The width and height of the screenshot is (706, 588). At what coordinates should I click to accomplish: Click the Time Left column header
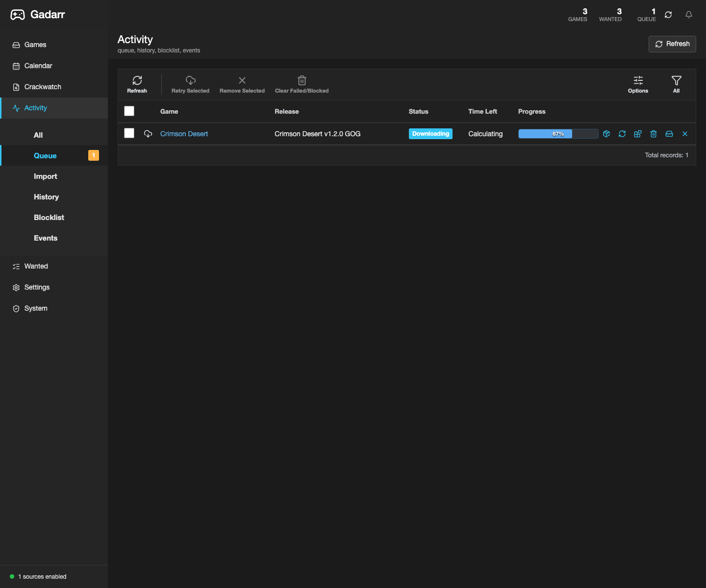(x=482, y=112)
